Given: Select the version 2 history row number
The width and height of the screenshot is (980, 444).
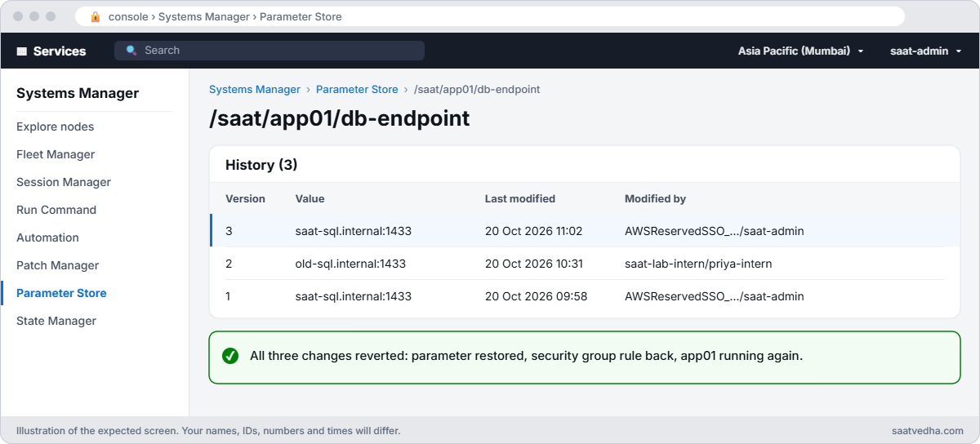Looking at the screenshot, I should click(x=229, y=264).
